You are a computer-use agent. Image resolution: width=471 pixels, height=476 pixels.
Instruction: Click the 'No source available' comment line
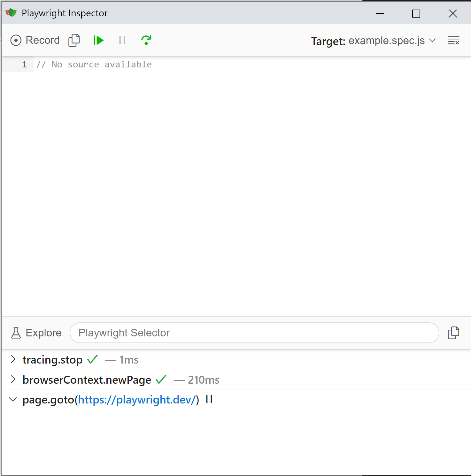(x=94, y=65)
